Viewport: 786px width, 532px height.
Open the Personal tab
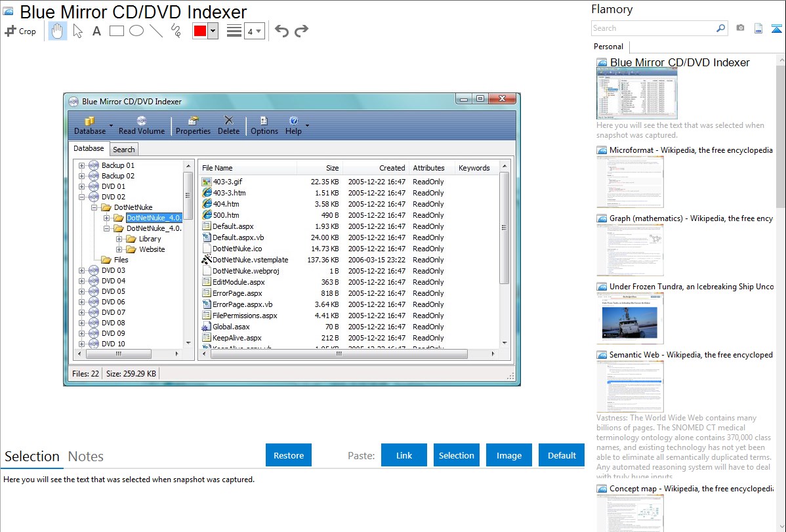(608, 47)
